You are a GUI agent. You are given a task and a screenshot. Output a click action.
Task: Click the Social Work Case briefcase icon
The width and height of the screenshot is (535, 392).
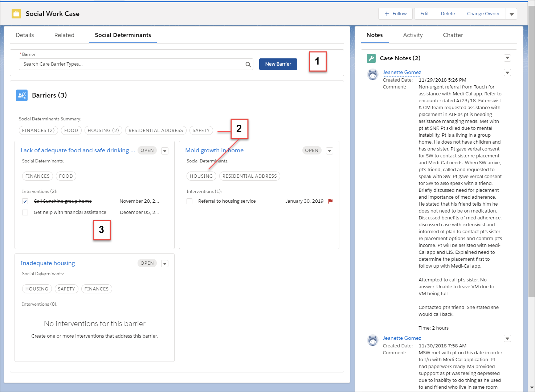(x=16, y=14)
